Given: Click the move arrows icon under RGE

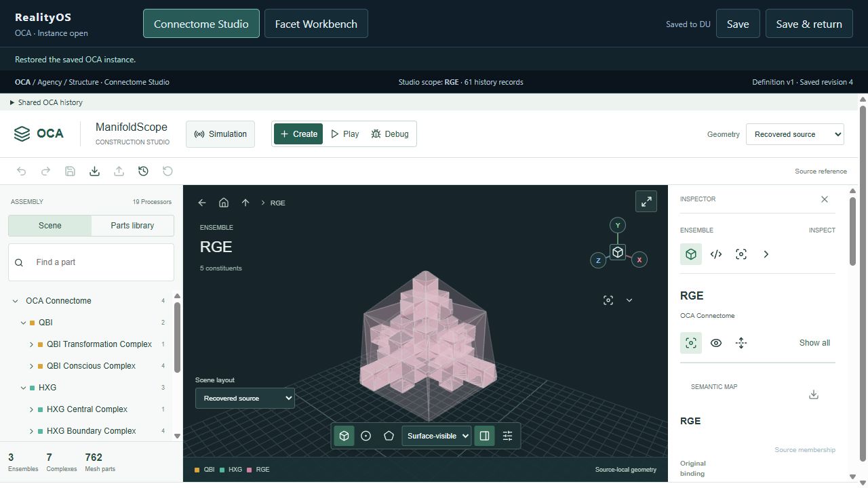Looking at the screenshot, I should 741,343.
